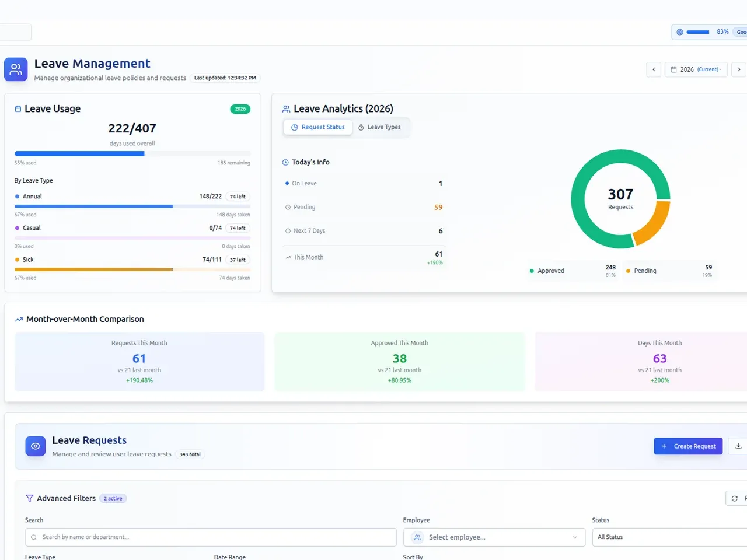Click the "343 total" badge
Screen dimensions: 747x560
click(x=190, y=454)
